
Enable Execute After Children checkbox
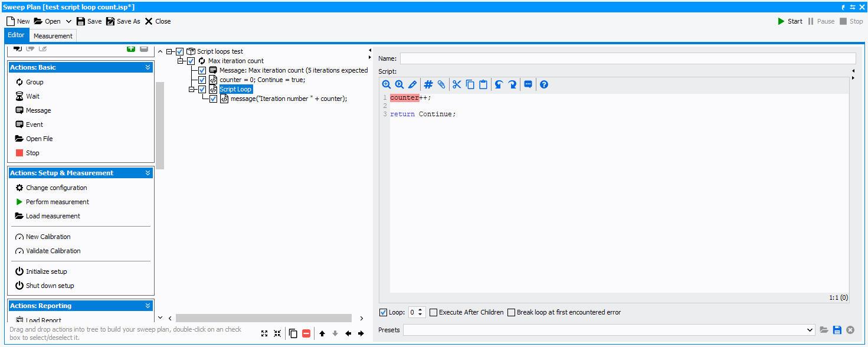434,312
